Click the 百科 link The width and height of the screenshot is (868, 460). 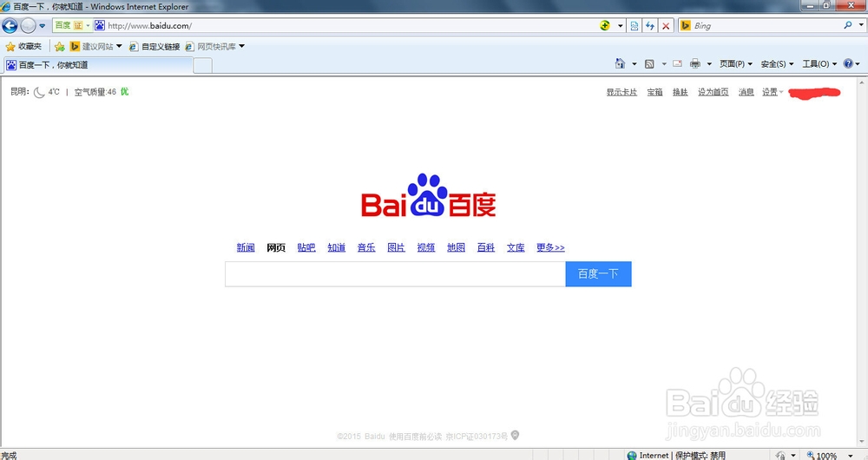coord(486,247)
